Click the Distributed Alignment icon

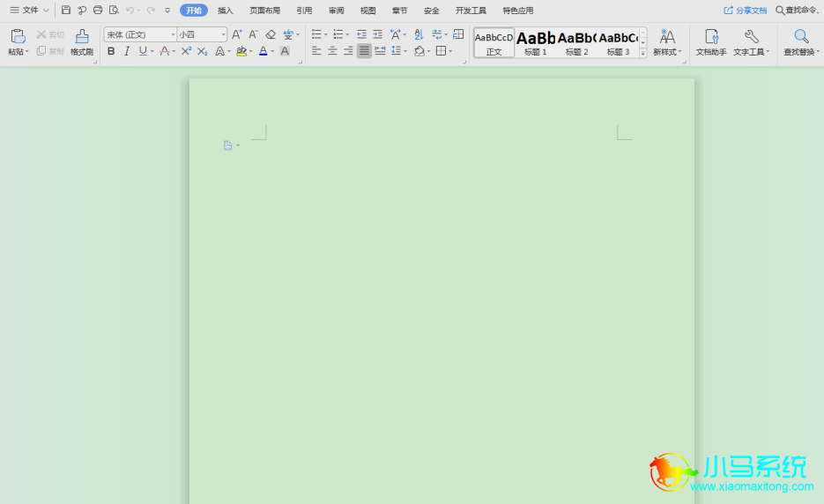pyautogui.click(x=380, y=51)
